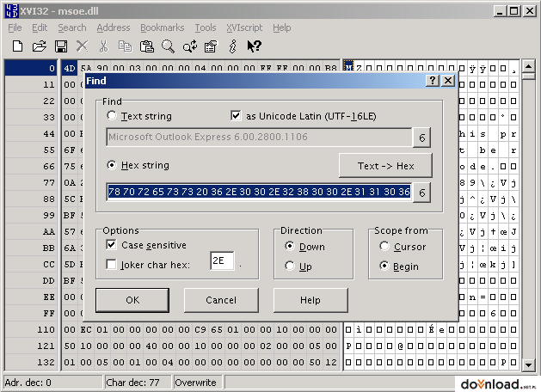
Task: Click OK in the Find dialog
Action: pos(132,300)
